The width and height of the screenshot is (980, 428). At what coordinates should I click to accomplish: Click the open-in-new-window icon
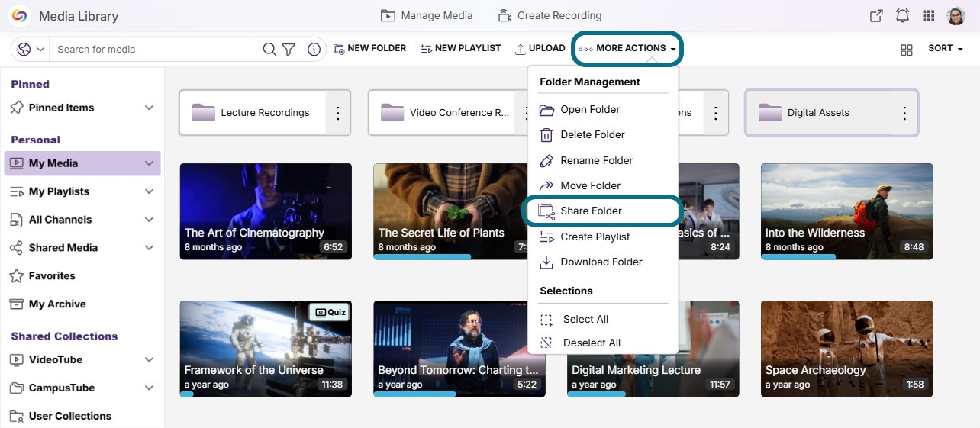click(876, 16)
